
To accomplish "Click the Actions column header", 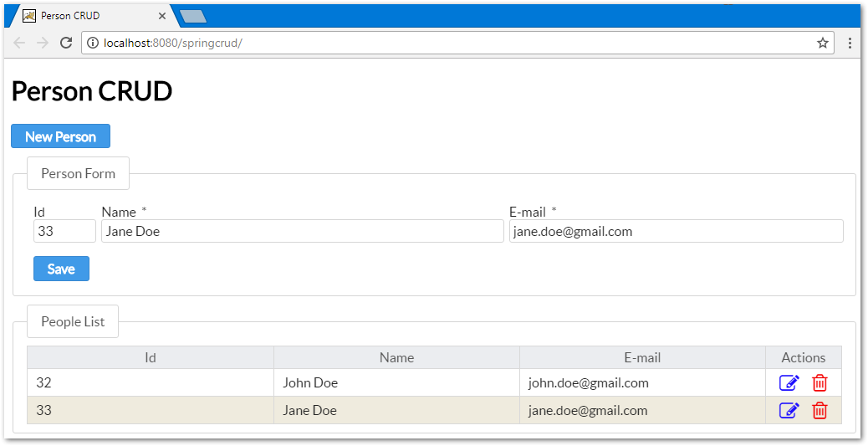I will coord(804,357).
